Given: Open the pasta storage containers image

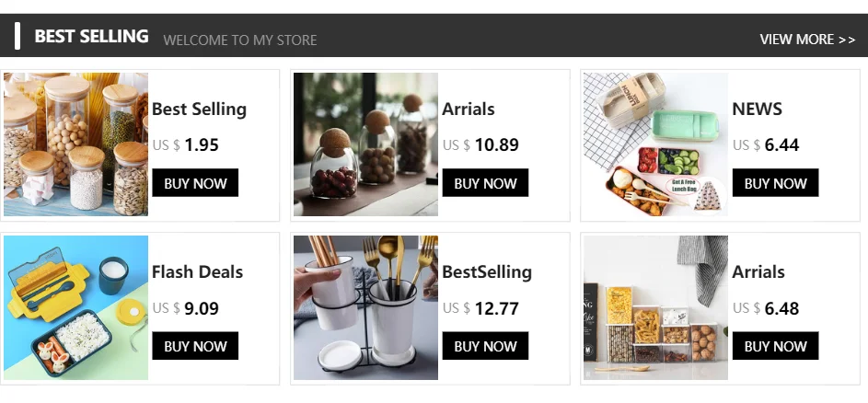Looking at the screenshot, I should [655, 307].
